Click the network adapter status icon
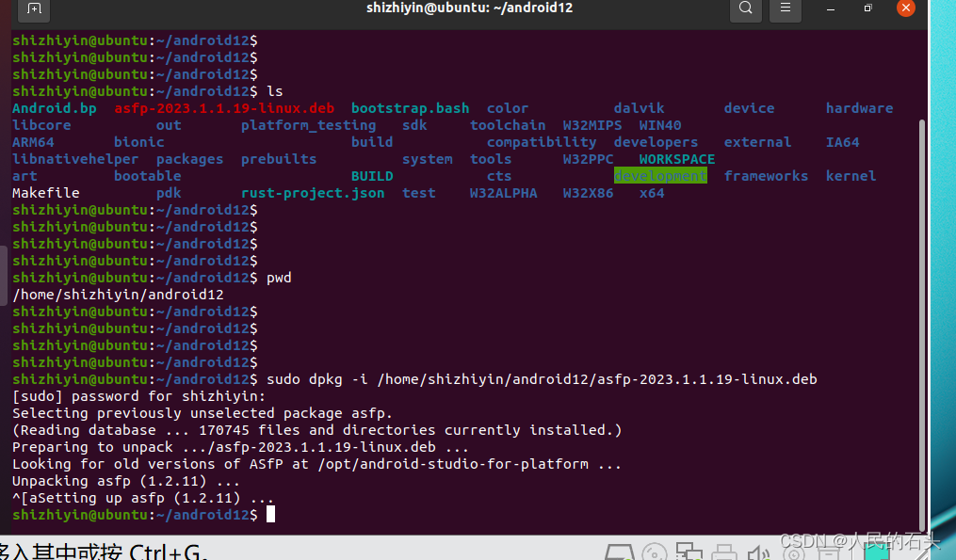The width and height of the screenshot is (956, 560). click(689, 553)
